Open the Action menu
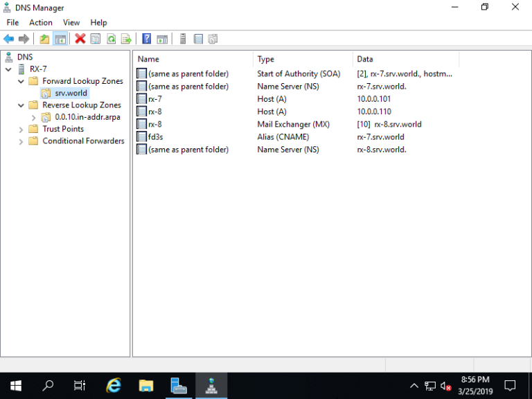 point(41,22)
